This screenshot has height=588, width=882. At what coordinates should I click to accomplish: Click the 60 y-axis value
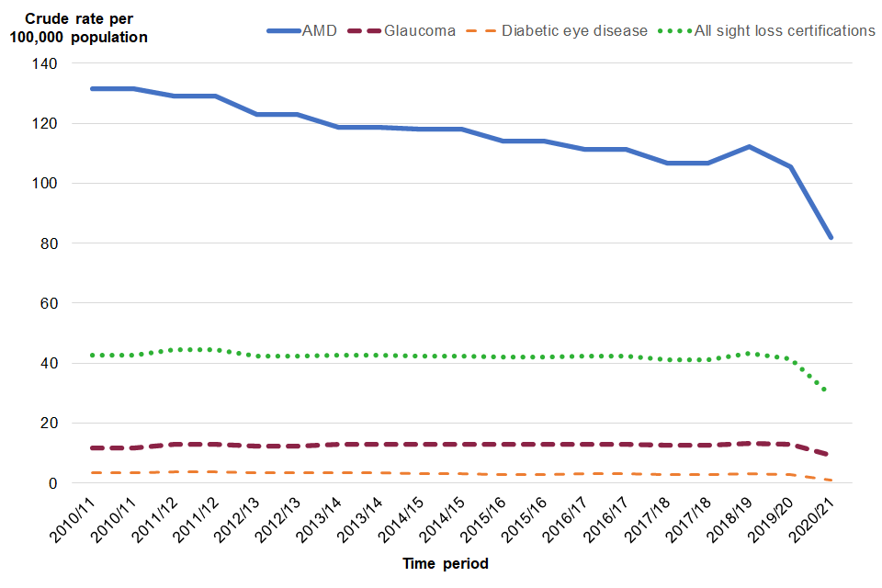coord(50,303)
